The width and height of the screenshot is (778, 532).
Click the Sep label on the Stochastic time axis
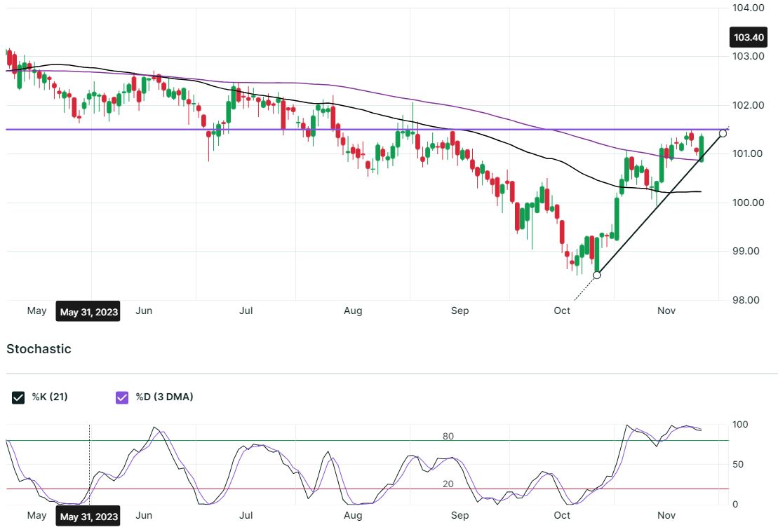coord(460,516)
